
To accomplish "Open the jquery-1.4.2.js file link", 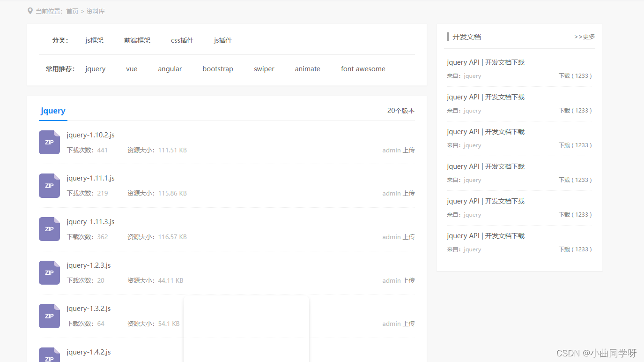I will [89, 352].
